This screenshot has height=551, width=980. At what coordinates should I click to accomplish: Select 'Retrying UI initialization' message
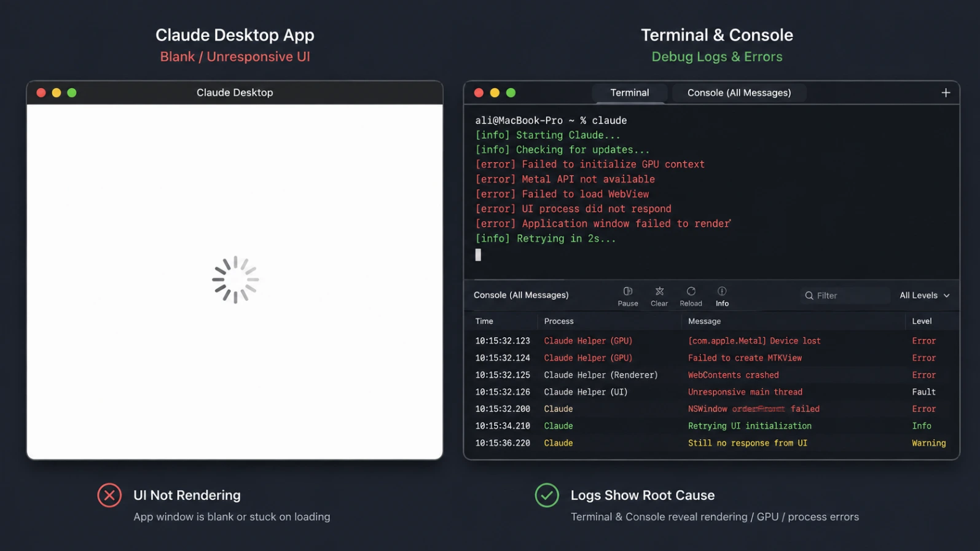click(750, 426)
